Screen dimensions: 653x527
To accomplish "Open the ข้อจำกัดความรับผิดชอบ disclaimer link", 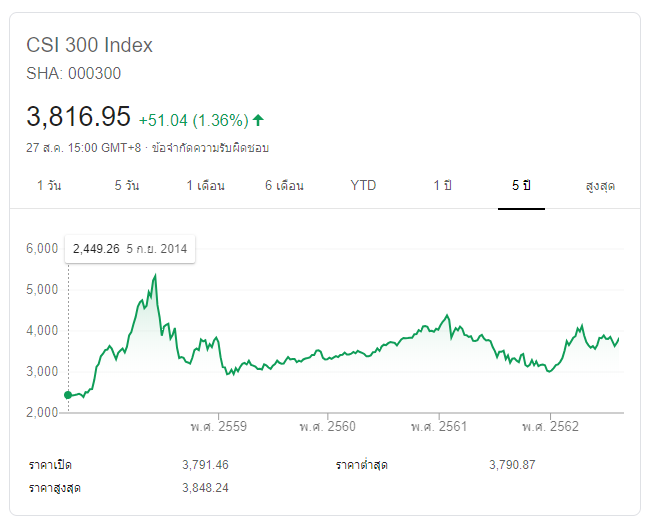I will point(209,148).
